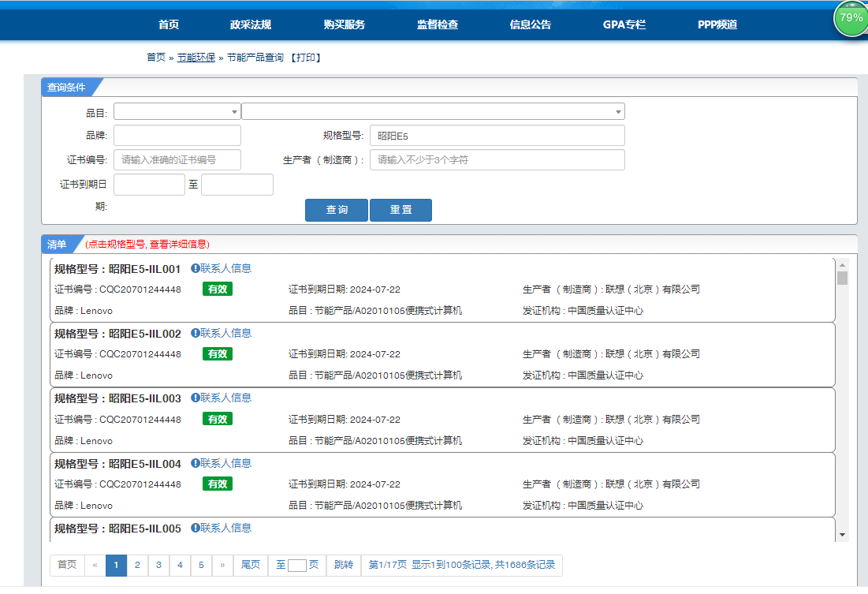
Task: Select page 1 in pagination
Action: pos(116,565)
